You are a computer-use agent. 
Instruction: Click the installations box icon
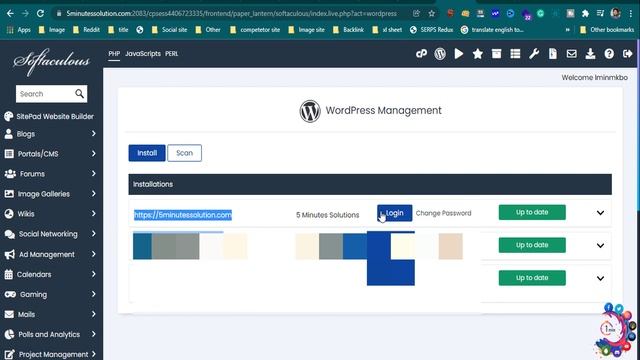point(496,54)
